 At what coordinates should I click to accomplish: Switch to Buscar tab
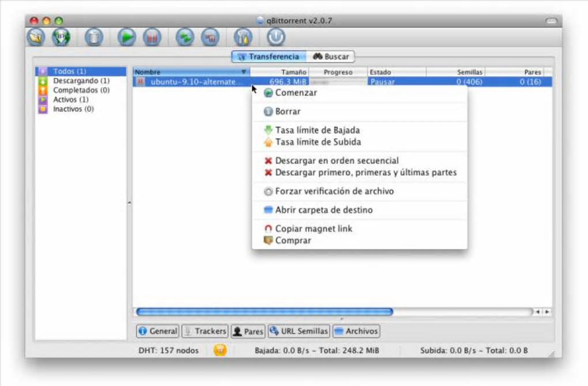[330, 56]
